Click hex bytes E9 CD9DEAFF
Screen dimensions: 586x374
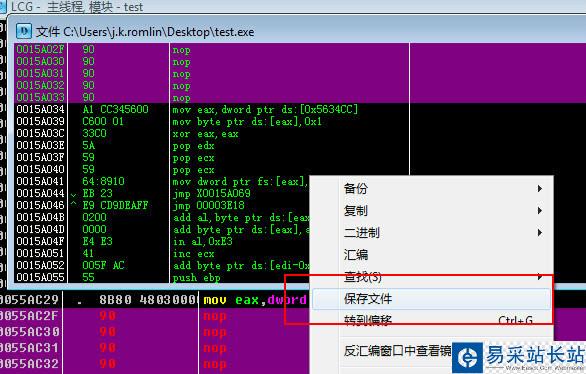[x=115, y=205]
